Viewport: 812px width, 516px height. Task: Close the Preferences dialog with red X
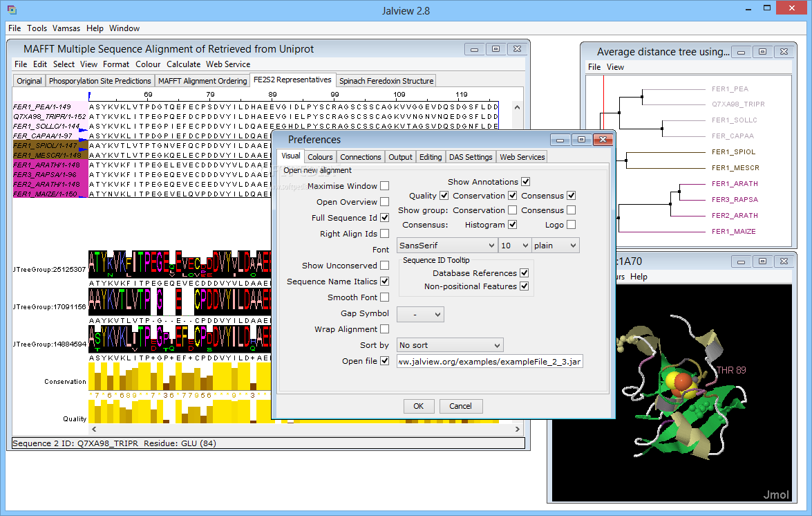point(603,140)
